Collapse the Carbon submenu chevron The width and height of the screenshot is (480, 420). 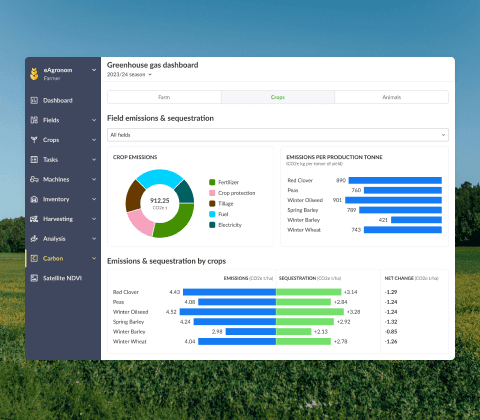coord(94,258)
